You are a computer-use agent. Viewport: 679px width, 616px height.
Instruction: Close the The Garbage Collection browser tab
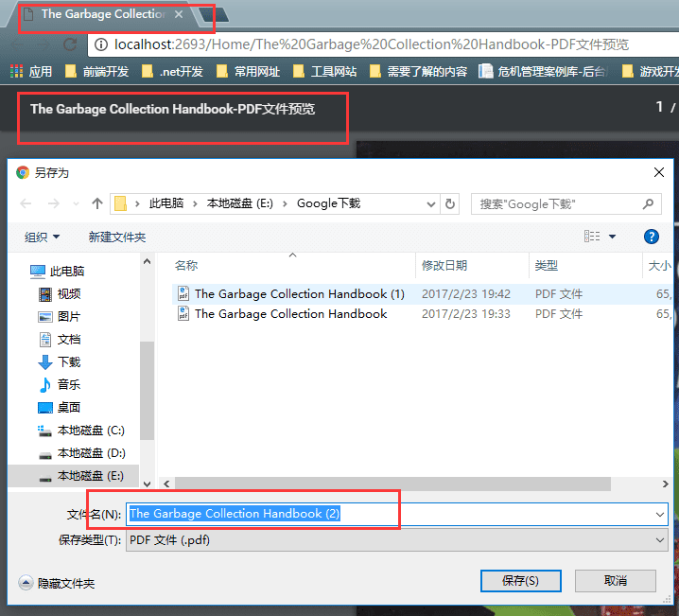tap(179, 14)
